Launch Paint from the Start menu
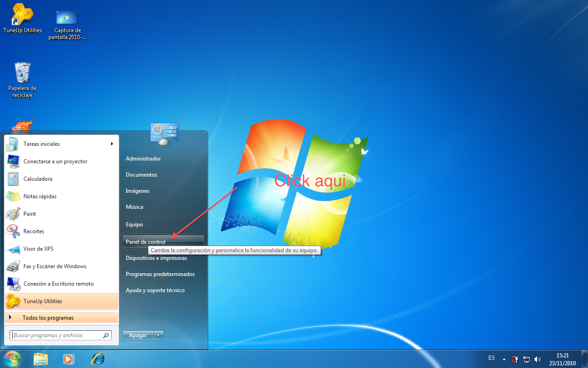 62,214
